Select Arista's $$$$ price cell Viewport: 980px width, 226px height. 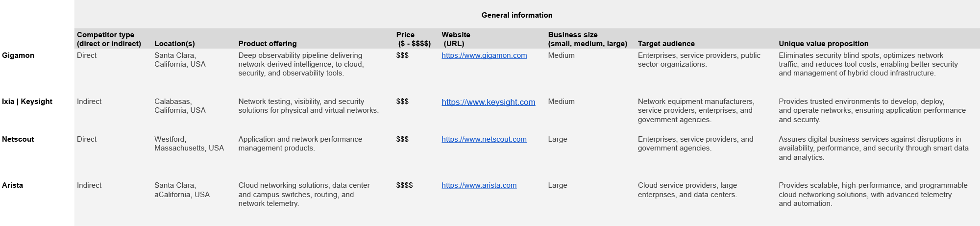coord(405,185)
